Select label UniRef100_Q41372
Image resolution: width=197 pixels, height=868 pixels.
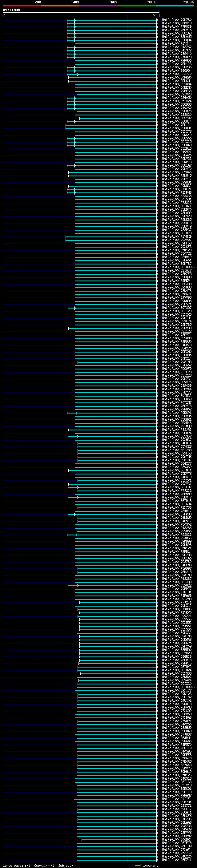point(176,50)
